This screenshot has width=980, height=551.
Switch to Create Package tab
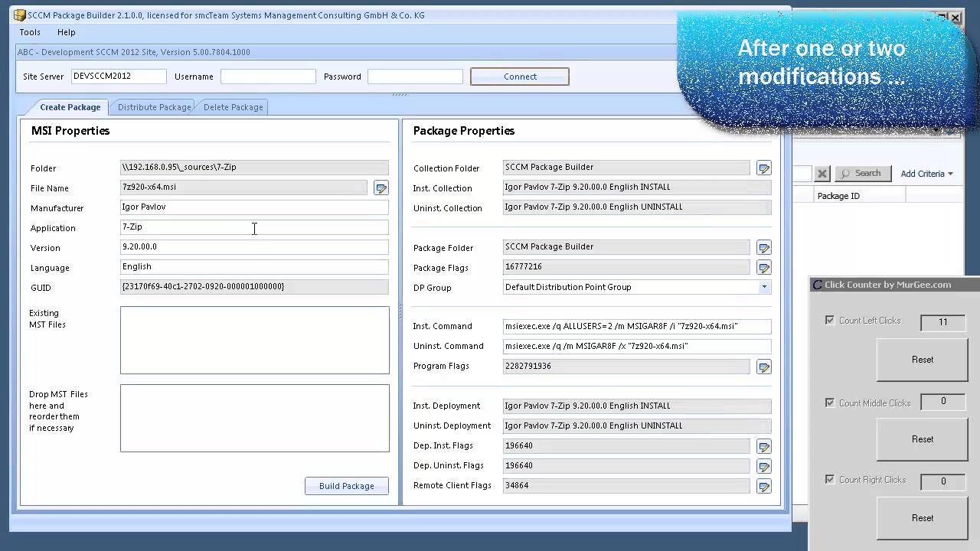pos(70,107)
